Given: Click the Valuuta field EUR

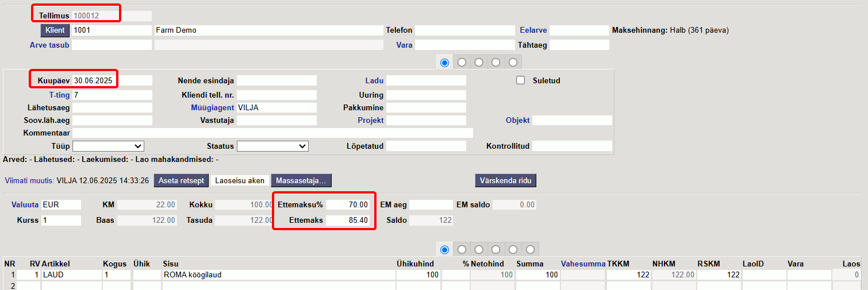Looking at the screenshot, I should tap(61, 204).
